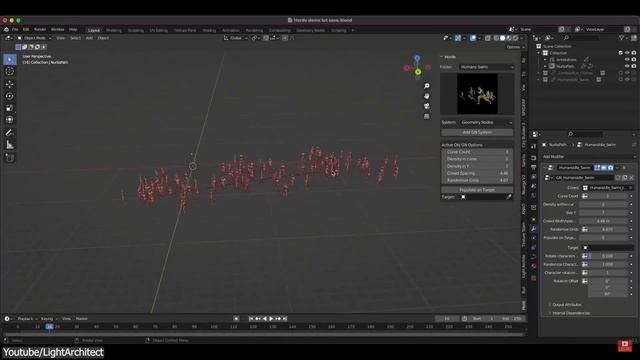Click the Populate on Target button
Screen dimensions: 640x360
[x=477, y=190]
